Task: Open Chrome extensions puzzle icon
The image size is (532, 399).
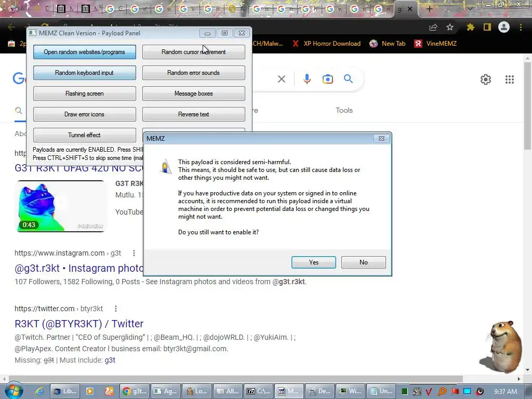Action: 470,27
